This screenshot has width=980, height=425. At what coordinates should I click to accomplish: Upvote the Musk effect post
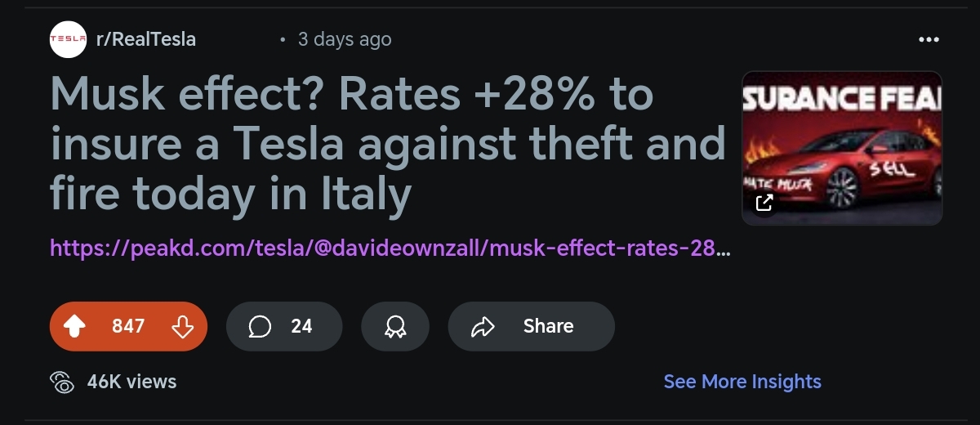74,327
